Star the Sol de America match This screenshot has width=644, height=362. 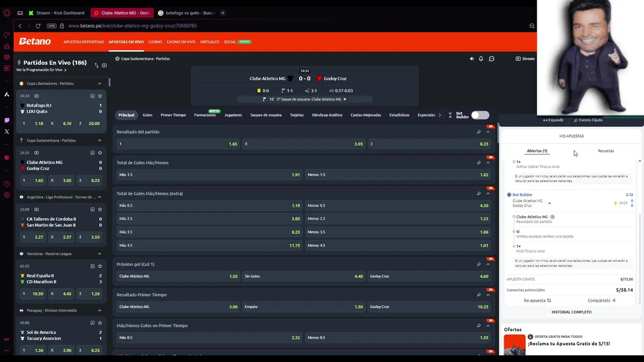[x=100, y=323]
